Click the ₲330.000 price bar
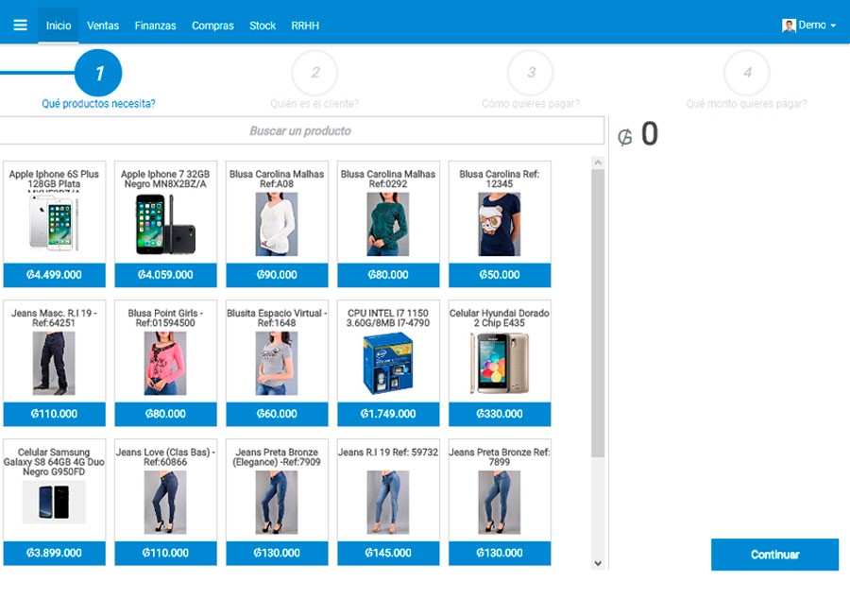The image size is (850, 616). click(x=500, y=414)
